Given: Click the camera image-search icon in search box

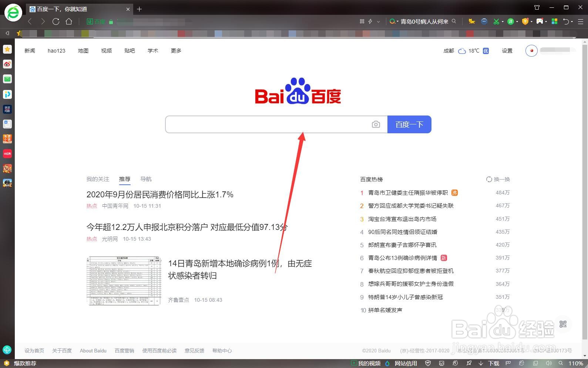Looking at the screenshot, I should 376,124.
